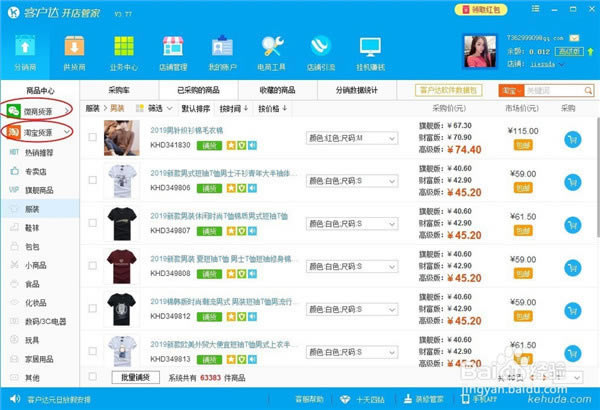Click the mail envelope icon near account
This screenshot has width=600, height=410.
(574, 38)
